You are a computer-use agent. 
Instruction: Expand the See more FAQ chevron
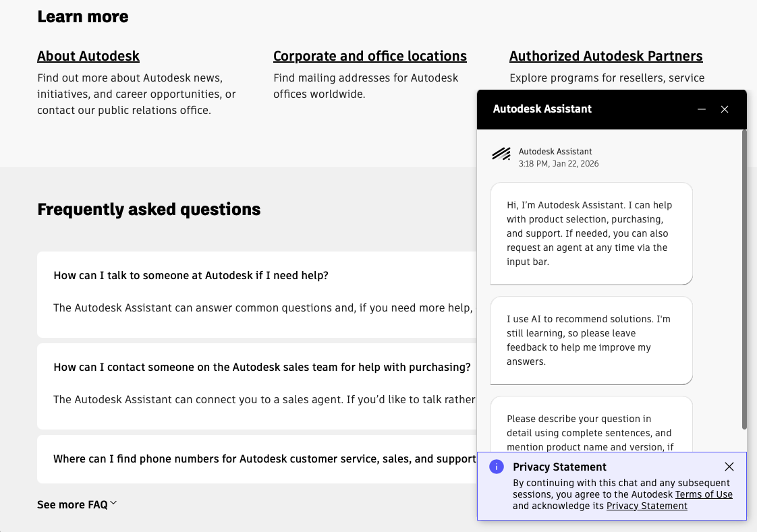pos(113,504)
